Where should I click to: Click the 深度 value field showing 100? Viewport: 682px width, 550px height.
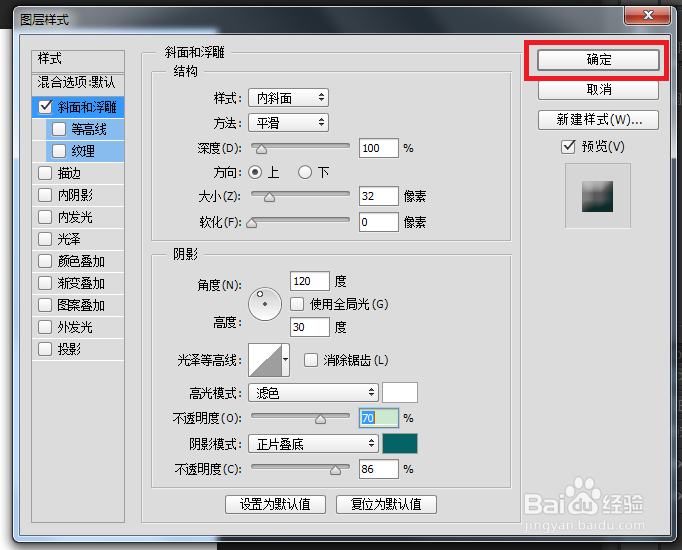379,148
